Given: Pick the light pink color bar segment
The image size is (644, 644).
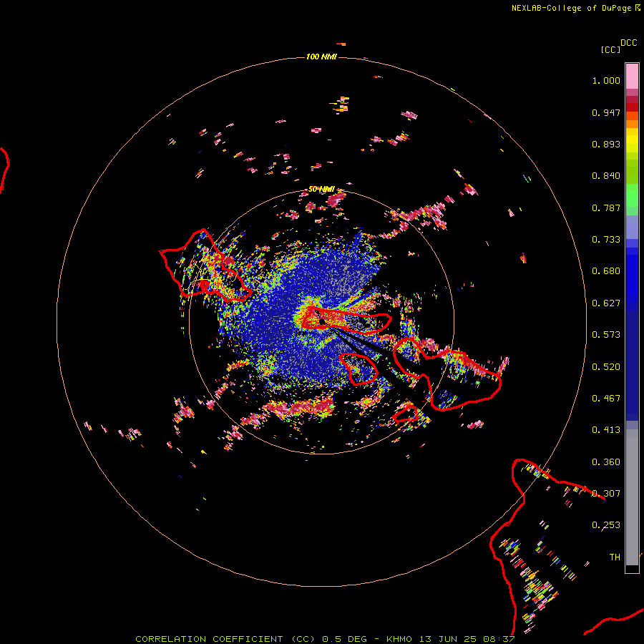Looking at the screenshot, I should 632,77.
